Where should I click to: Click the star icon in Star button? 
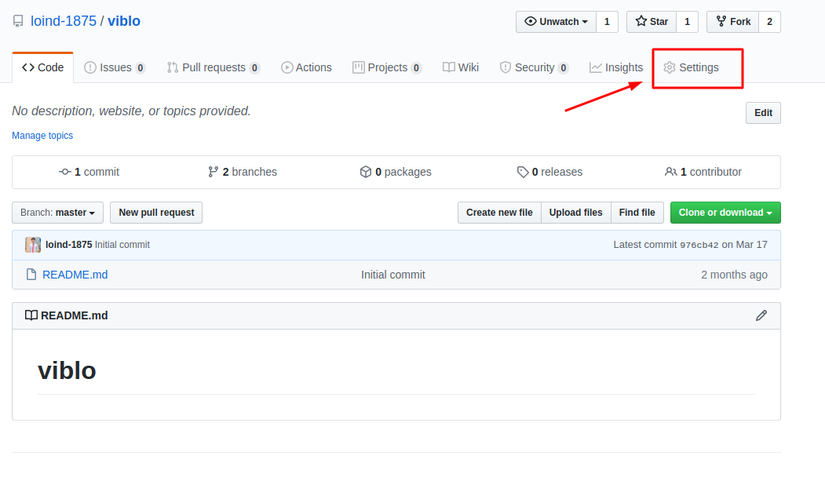[x=641, y=21]
